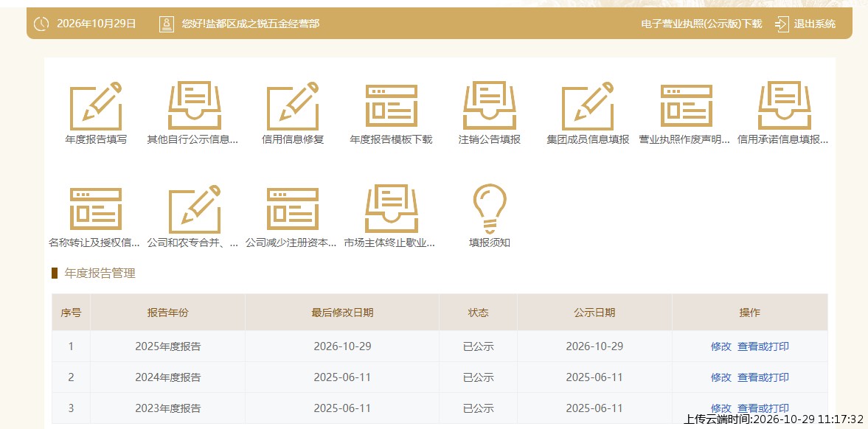868x429 pixels.
Task: Open the 注销公告填报 icon
Action: 490,106
